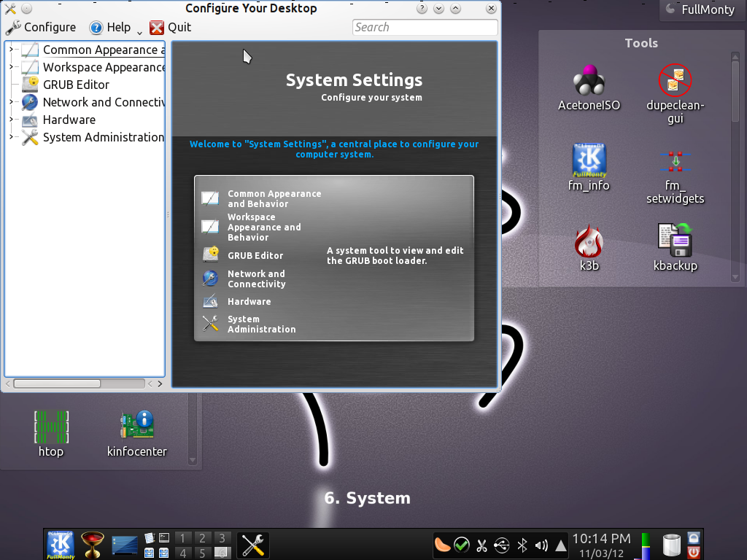Image resolution: width=747 pixels, height=560 pixels.
Task: Open GRUB Editor icon in welcome list
Action: click(211, 254)
